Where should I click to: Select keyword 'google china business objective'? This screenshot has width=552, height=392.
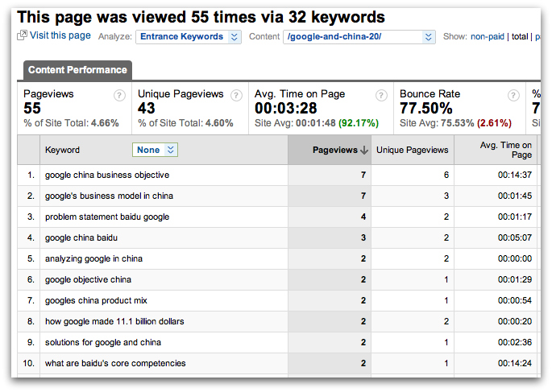[107, 175]
